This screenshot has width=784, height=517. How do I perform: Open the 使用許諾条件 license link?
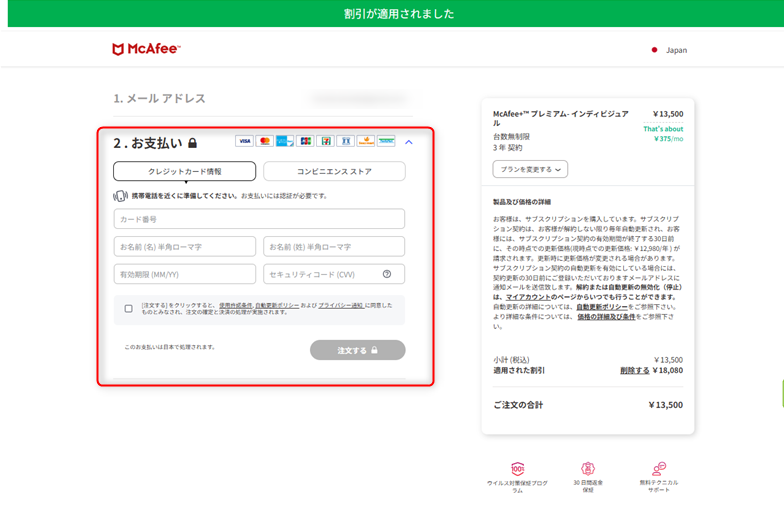[x=236, y=306]
